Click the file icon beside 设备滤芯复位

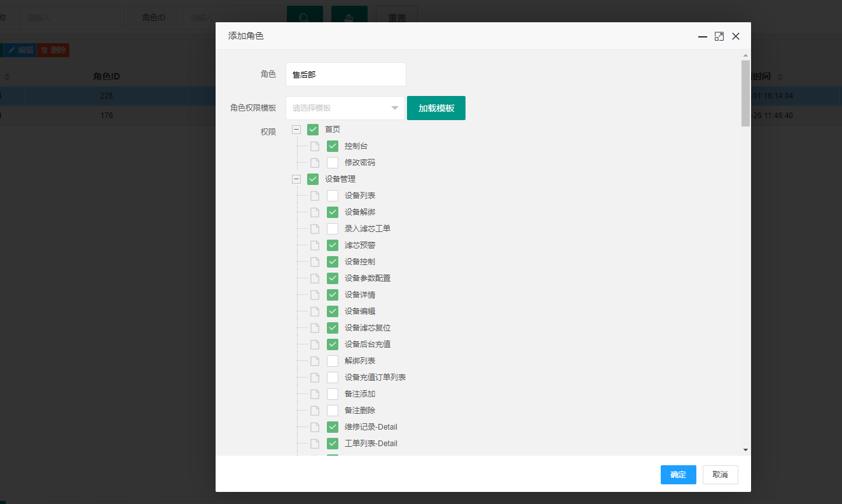click(x=315, y=328)
